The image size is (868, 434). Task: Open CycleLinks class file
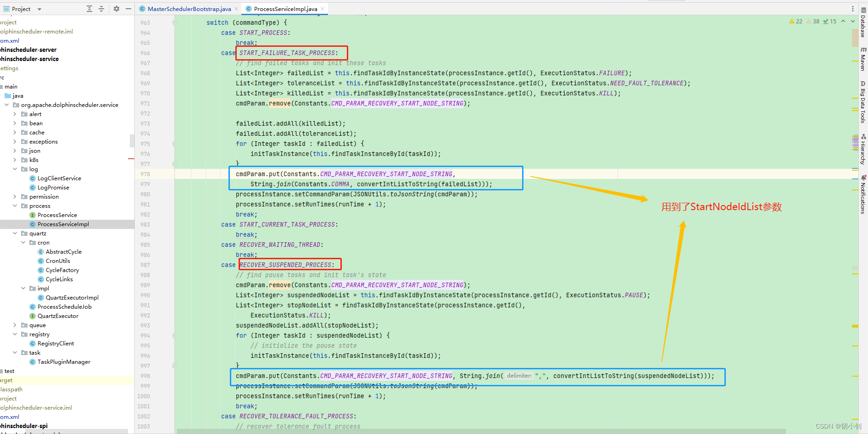click(x=59, y=279)
